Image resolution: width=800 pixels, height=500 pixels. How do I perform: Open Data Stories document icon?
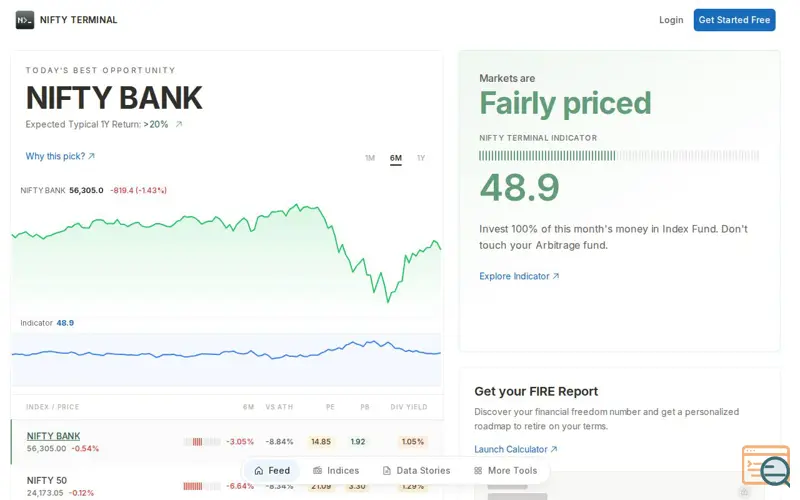[x=387, y=470]
